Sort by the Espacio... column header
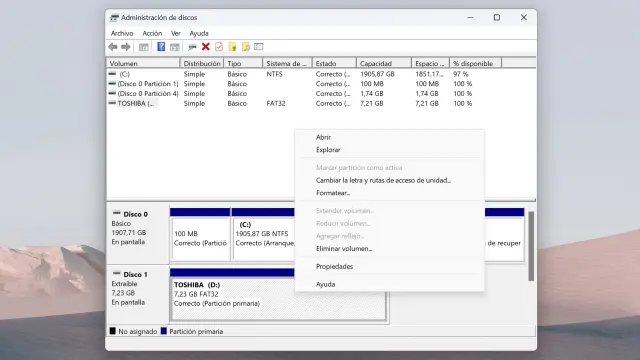Screen dimensions: 640x360 430,63
